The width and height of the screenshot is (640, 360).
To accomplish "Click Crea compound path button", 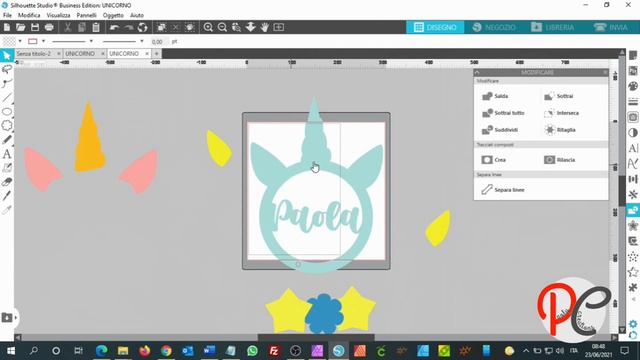I will click(x=493, y=160).
